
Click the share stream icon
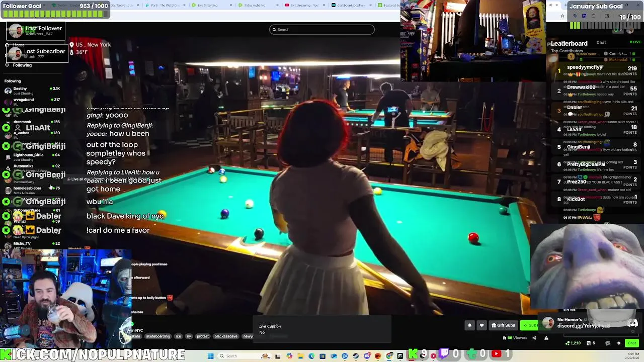534,338
